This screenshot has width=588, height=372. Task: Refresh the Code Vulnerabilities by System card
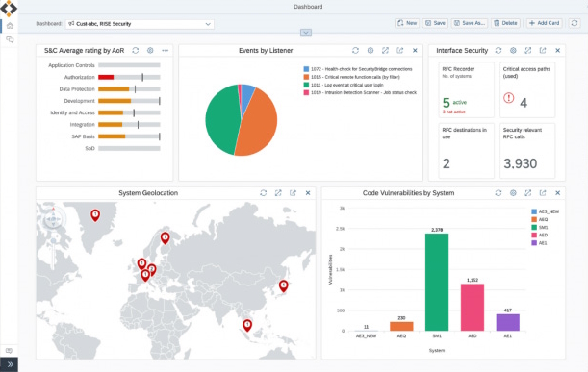click(x=499, y=193)
